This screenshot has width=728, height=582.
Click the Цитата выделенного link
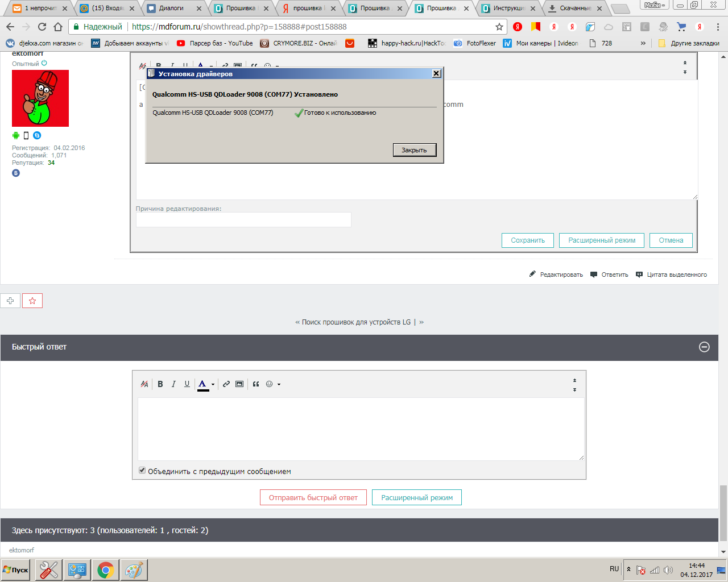[671, 275]
